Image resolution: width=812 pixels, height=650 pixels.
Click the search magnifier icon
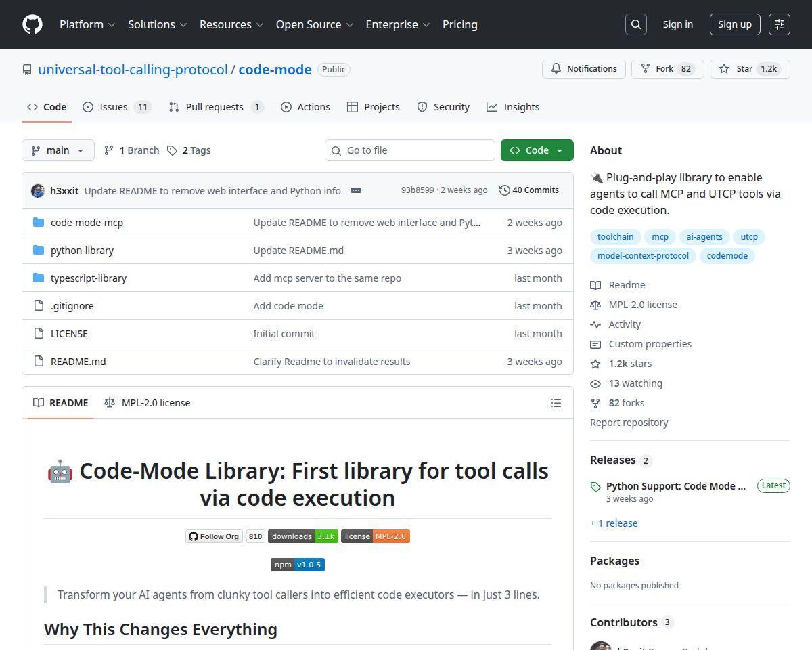coord(636,24)
